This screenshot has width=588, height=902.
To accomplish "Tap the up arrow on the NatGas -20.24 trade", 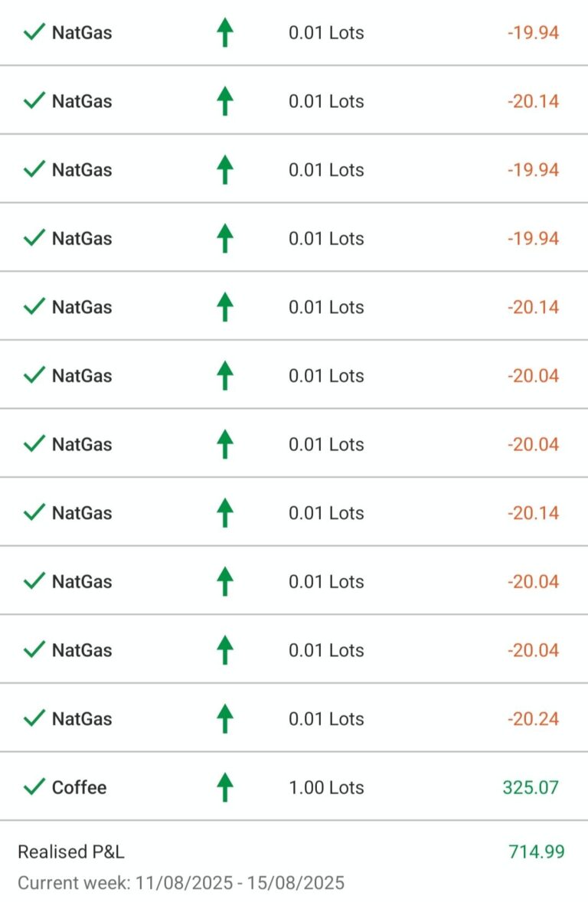I will 224,718.
